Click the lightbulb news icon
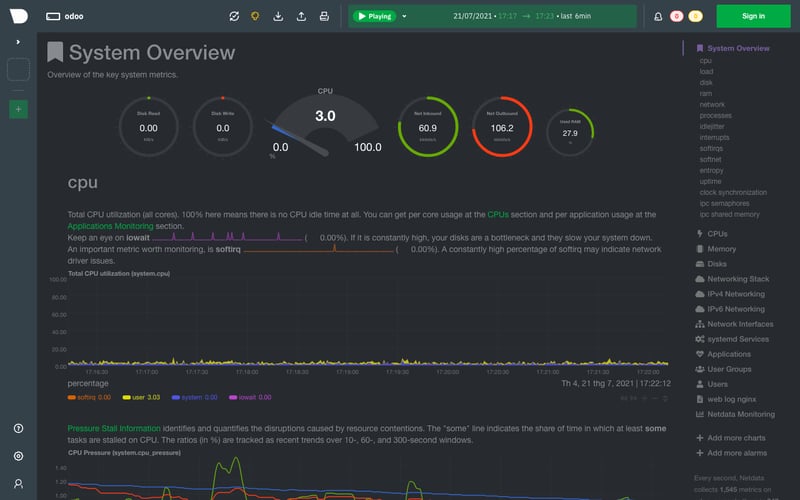 [x=256, y=16]
